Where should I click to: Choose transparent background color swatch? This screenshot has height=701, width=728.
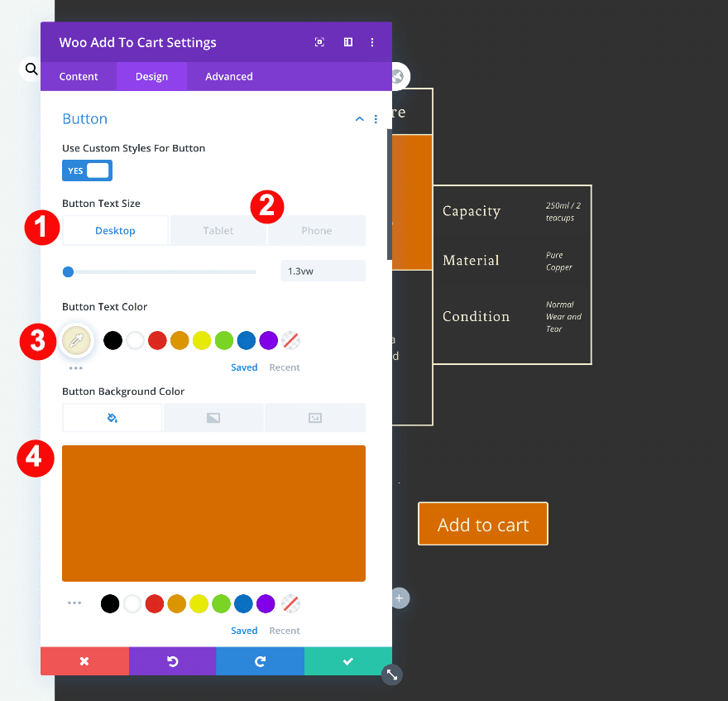point(291,604)
